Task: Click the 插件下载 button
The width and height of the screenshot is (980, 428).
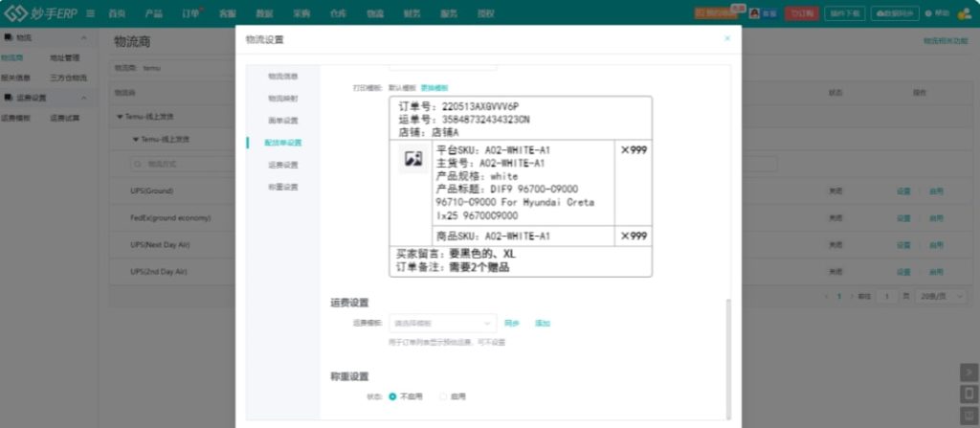Action: pos(845,13)
